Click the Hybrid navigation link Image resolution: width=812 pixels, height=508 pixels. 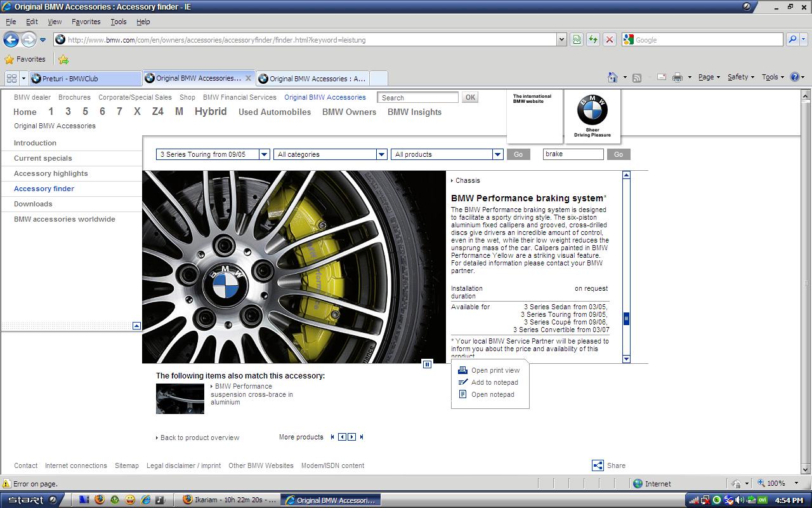point(211,111)
